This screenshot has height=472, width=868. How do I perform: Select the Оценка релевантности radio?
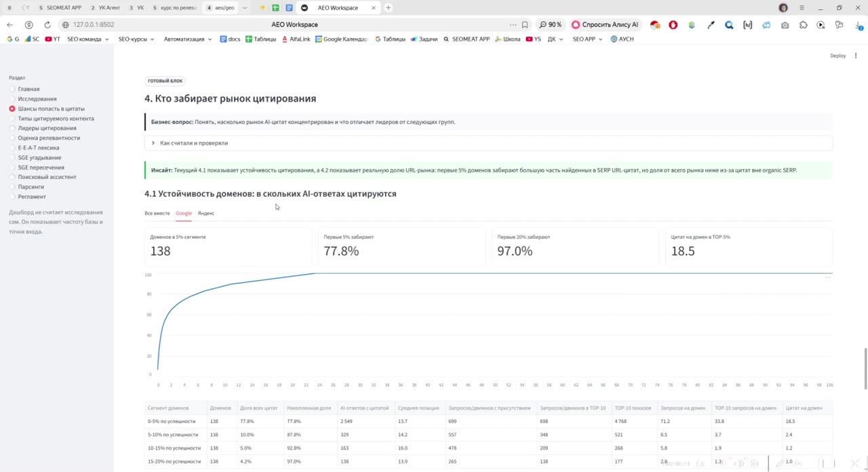tap(12, 138)
